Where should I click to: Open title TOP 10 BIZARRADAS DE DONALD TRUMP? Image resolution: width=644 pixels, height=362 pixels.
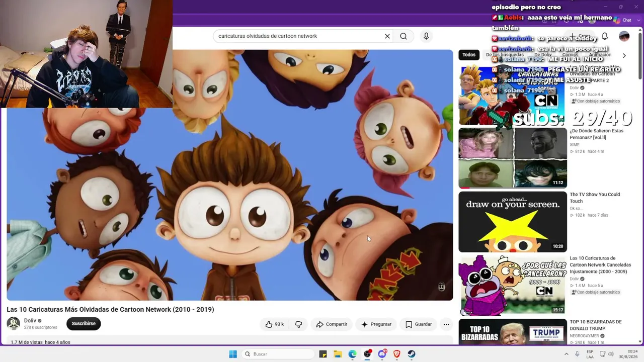coord(596,325)
